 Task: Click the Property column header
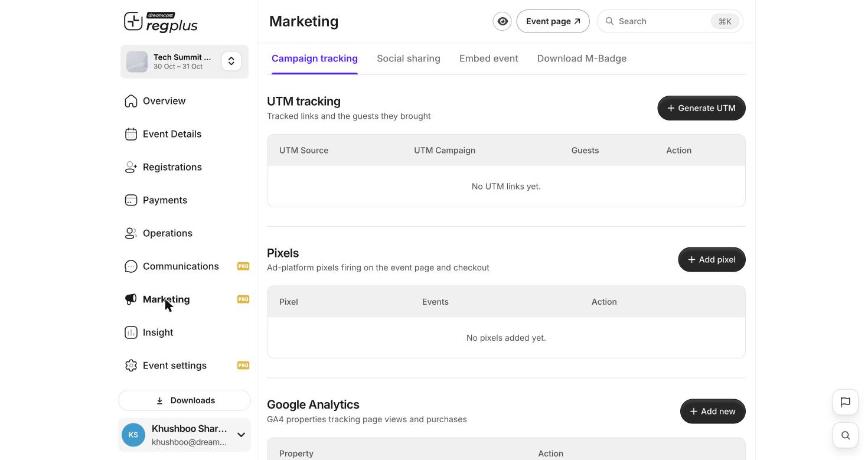click(x=296, y=454)
